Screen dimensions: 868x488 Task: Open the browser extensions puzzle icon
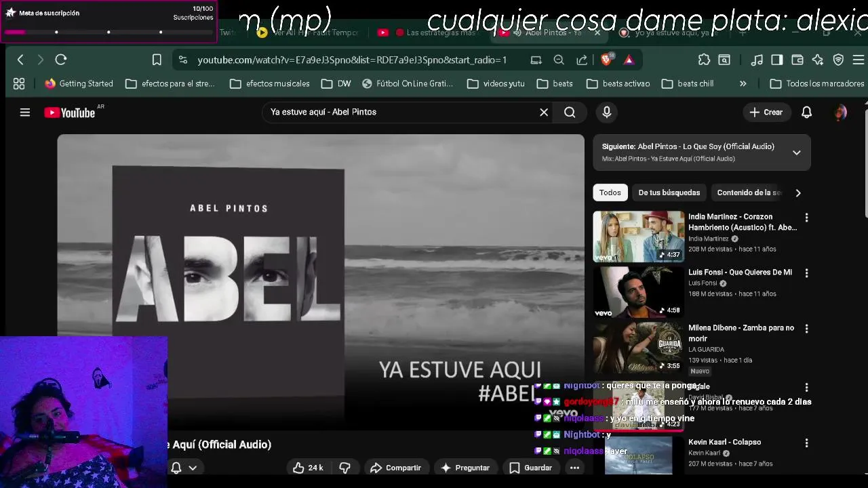pyautogui.click(x=704, y=60)
